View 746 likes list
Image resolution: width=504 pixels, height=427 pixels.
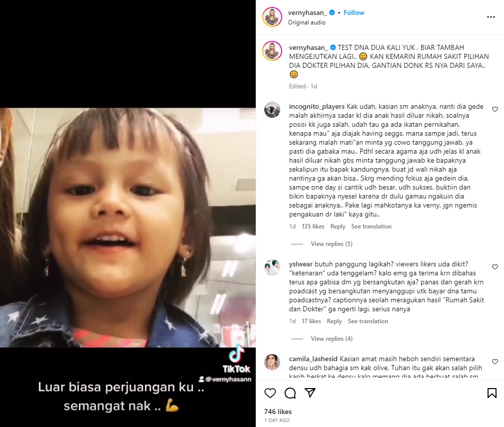pyautogui.click(x=278, y=412)
